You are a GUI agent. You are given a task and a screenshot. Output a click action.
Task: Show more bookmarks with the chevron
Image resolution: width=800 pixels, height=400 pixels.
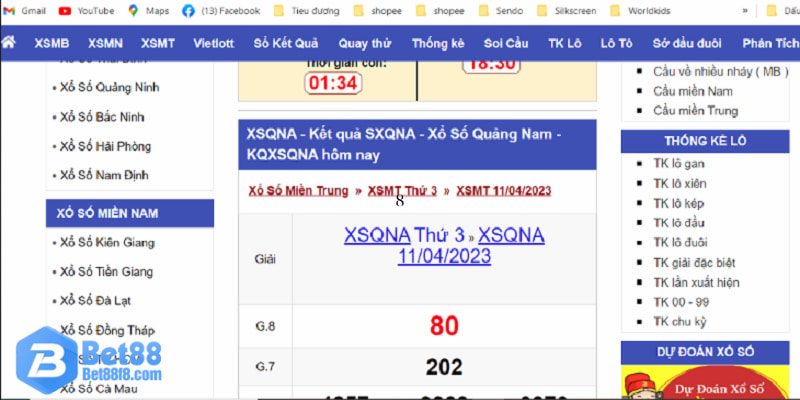pos(745,11)
